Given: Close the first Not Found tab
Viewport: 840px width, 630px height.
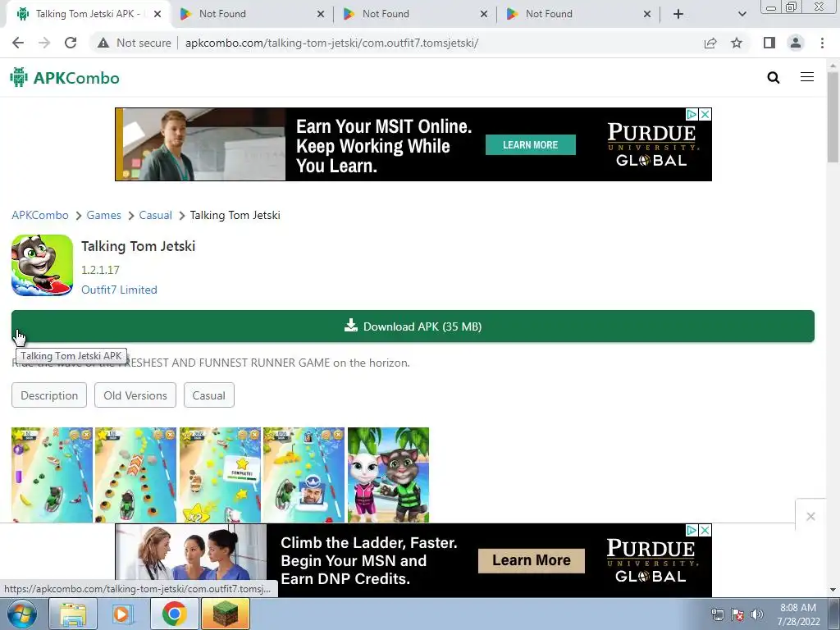Looking at the screenshot, I should 321,15.
